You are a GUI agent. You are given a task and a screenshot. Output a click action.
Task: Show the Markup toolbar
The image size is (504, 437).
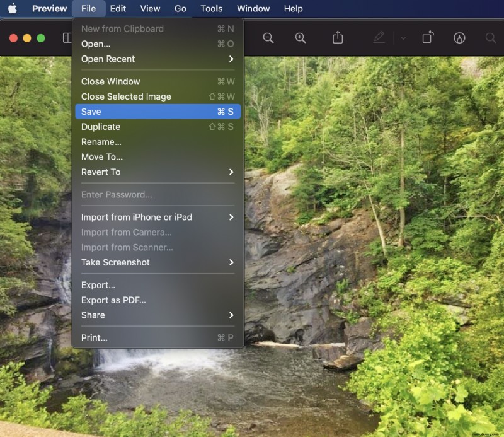point(459,38)
